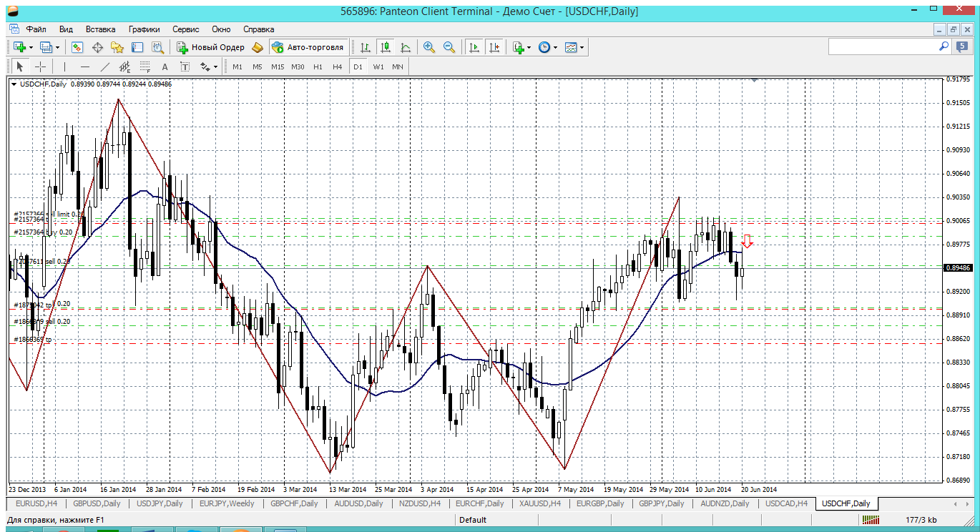The height and width of the screenshot is (532, 980).
Task: Select the Crosshair tool
Action: click(x=41, y=66)
